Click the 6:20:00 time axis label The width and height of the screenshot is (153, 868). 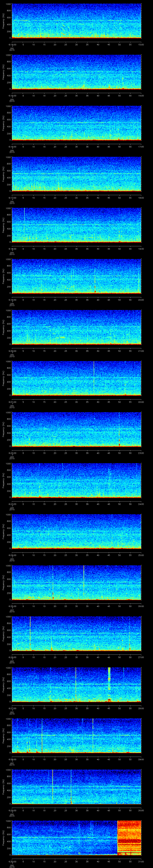click(x=12, y=351)
